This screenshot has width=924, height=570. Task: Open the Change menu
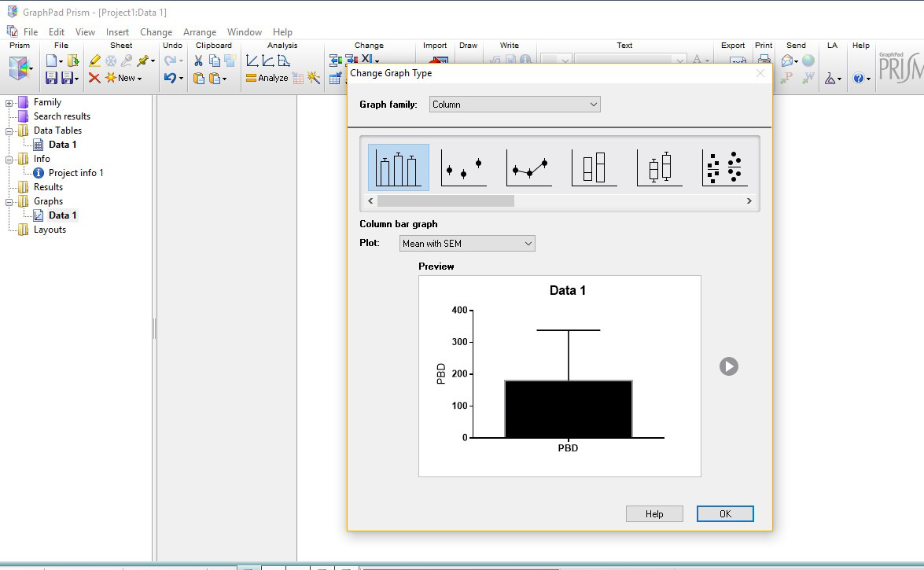coord(156,31)
